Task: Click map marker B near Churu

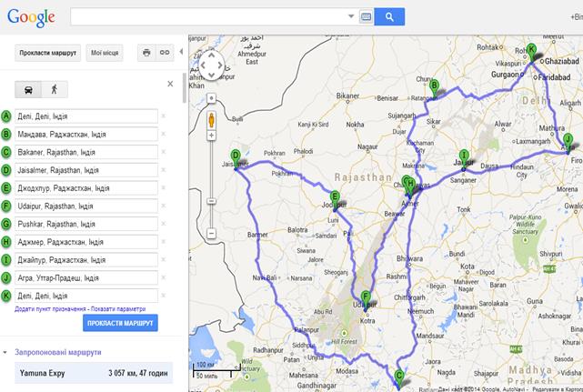Action: 434,89
